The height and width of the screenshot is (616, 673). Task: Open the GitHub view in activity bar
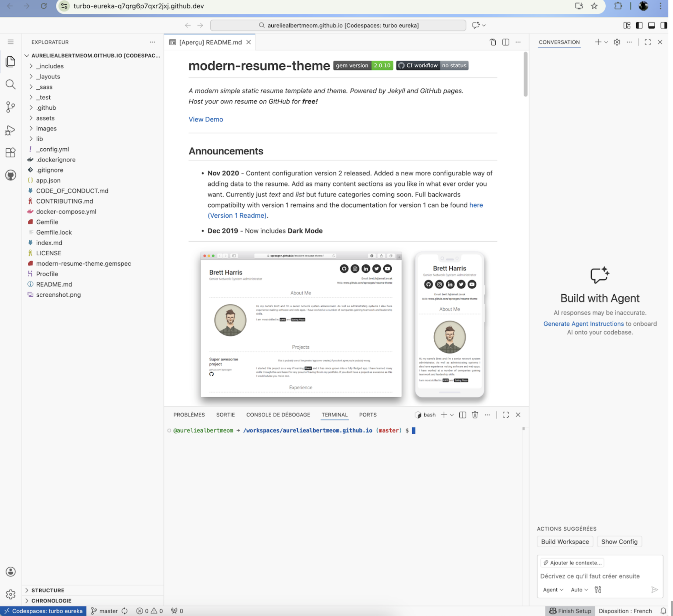(10, 175)
